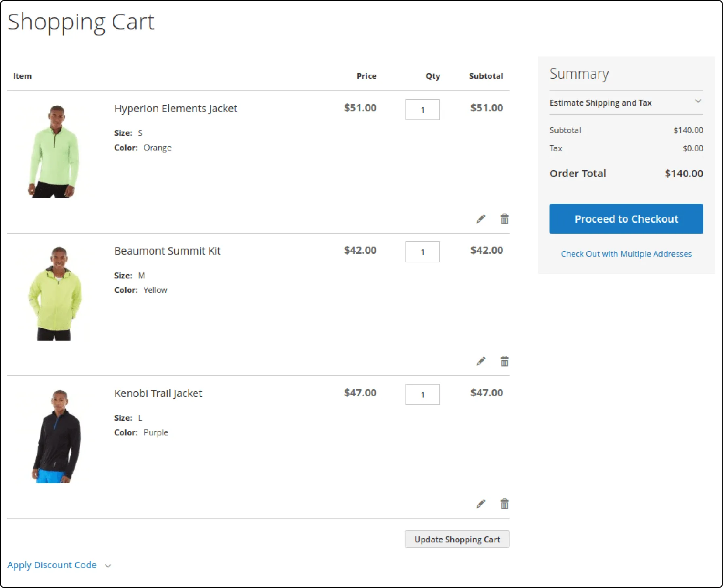Open Hyperion Elements Jacket product image
Screen dimensions: 723x588
click(x=55, y=152)
